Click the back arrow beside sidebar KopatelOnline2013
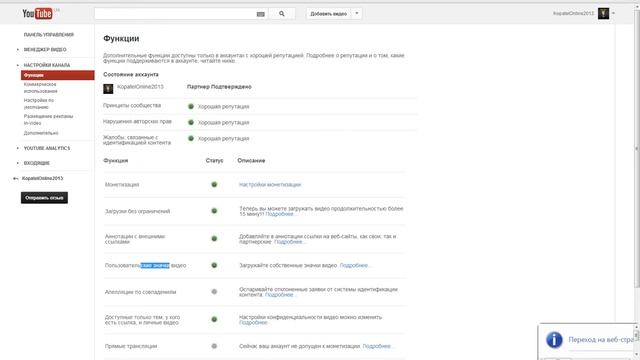 tap(16, 178)
